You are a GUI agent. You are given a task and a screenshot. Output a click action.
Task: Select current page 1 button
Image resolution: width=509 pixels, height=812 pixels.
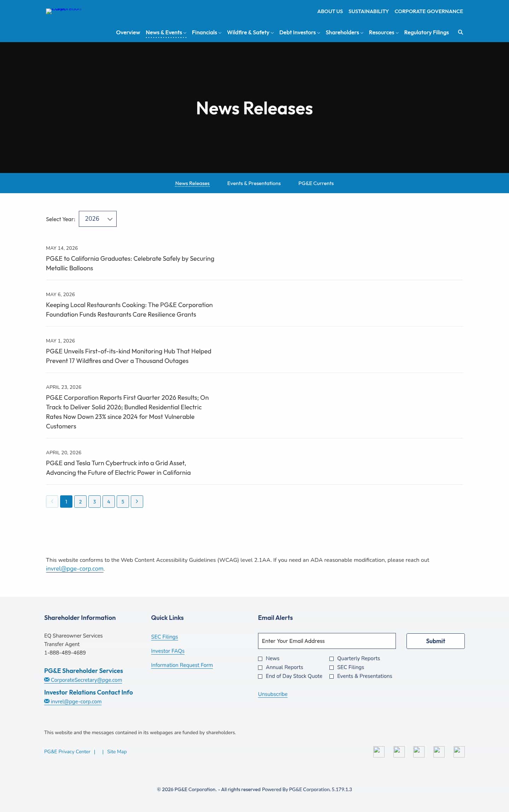point(66,501)
